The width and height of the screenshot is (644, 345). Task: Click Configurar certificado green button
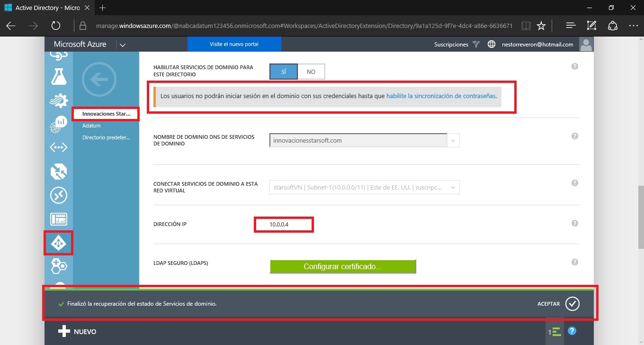pyautogui.click(x=342, y=266)
